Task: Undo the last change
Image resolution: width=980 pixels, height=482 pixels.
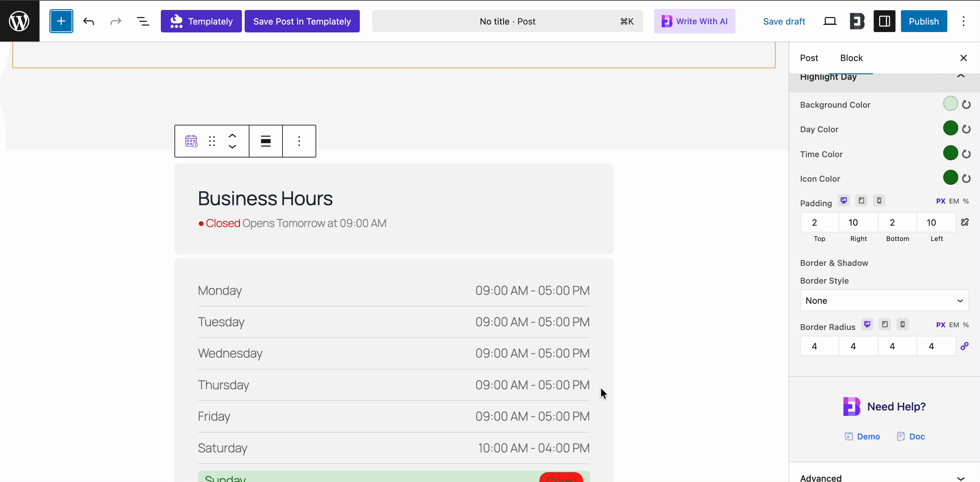Action: coord(89,21)
